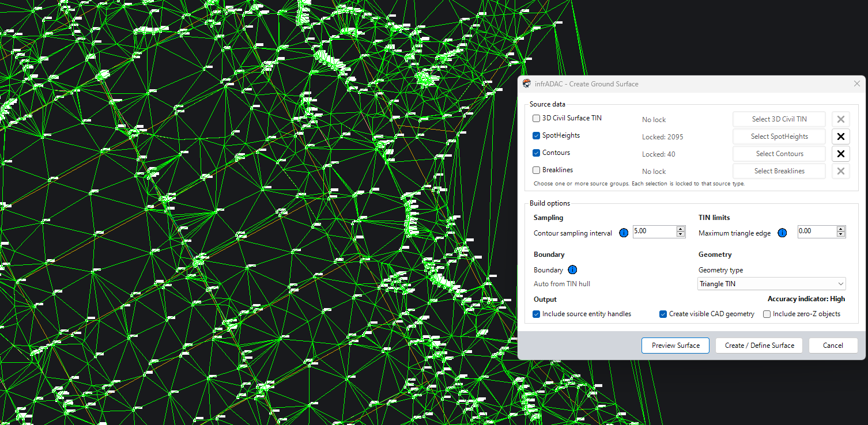868x425 pixels.
Task: Click the 'Auto from TIN hull' text
Action: point(562,284)
